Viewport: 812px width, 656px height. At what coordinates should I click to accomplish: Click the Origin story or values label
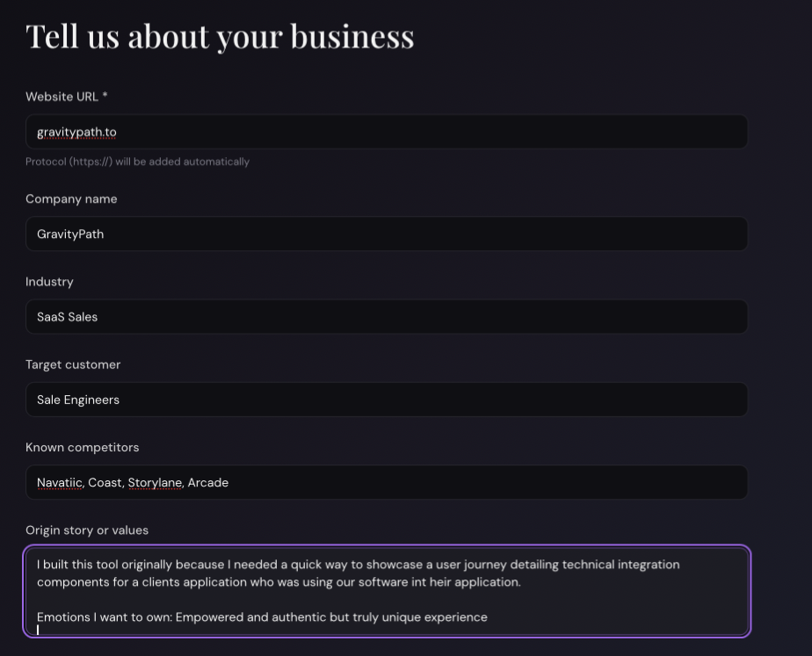coord(87,530)
